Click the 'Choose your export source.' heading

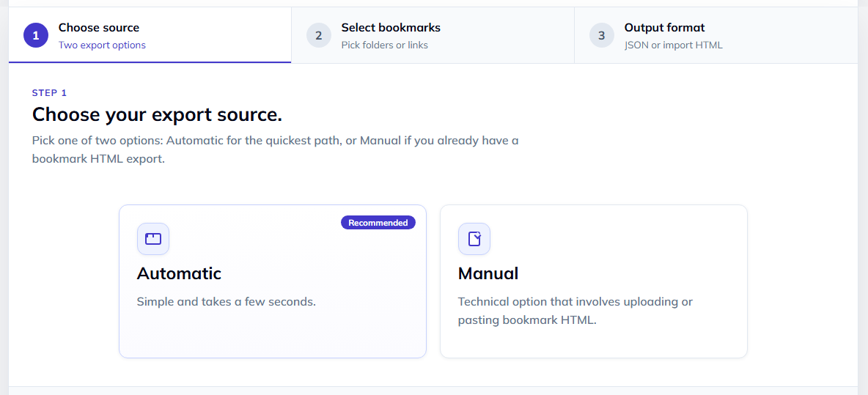(x=157, y=114)
